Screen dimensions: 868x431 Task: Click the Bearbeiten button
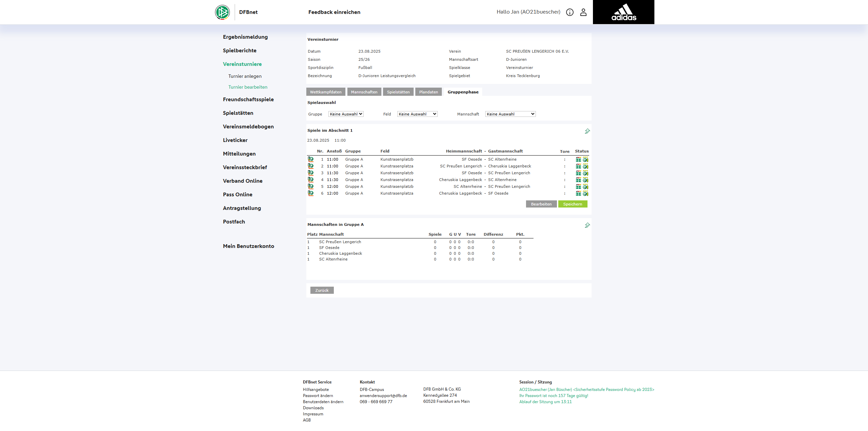click(541, 204)
